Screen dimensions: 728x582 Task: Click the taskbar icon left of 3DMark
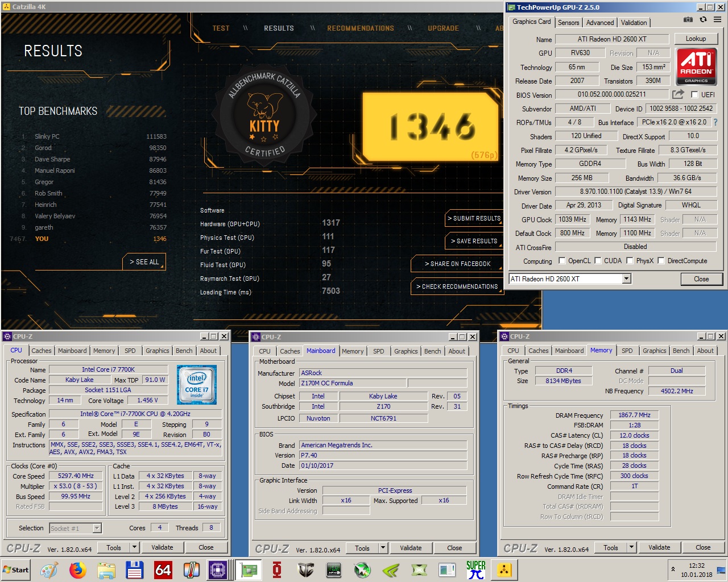(334, 570)
